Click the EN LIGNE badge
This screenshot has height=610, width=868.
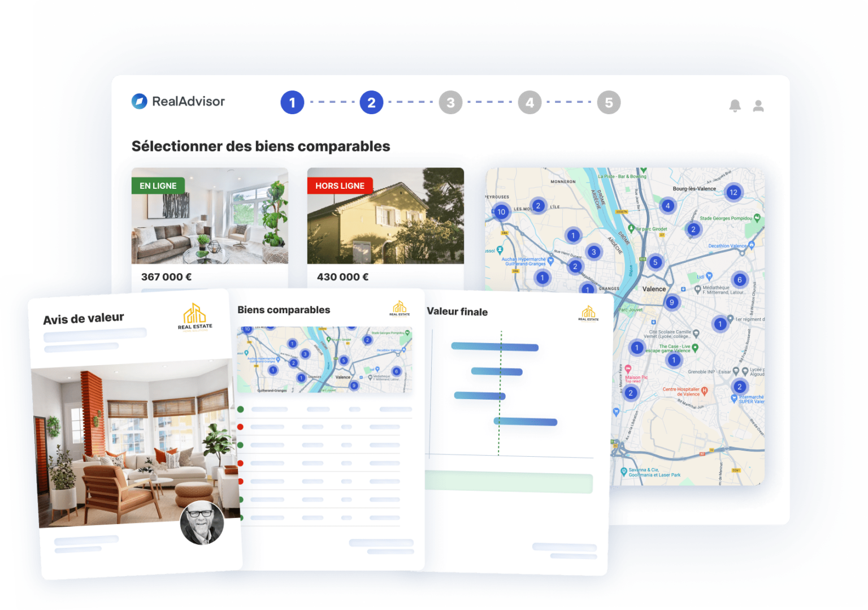point(158,185)
